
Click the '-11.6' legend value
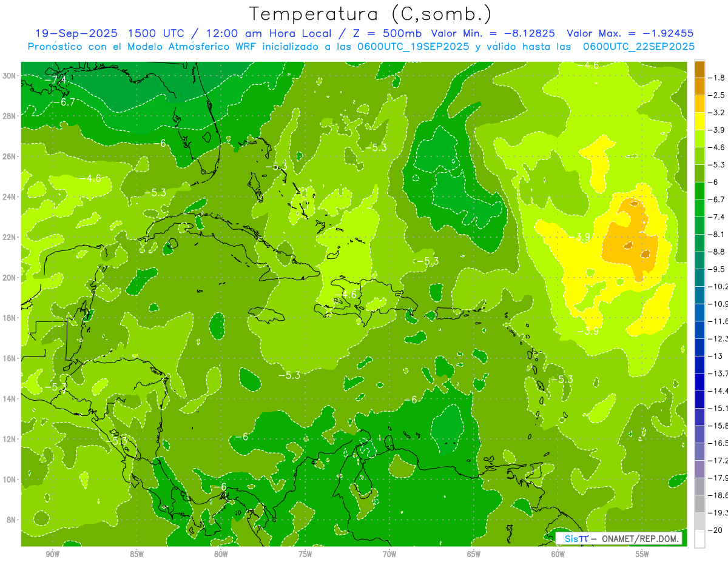(x=718, y=321)
